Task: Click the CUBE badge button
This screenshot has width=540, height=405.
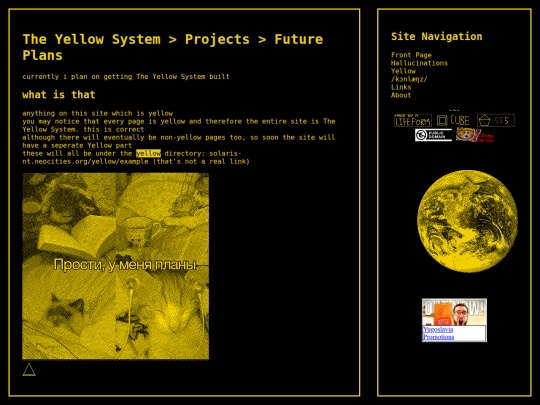Action: pos(454,120)
